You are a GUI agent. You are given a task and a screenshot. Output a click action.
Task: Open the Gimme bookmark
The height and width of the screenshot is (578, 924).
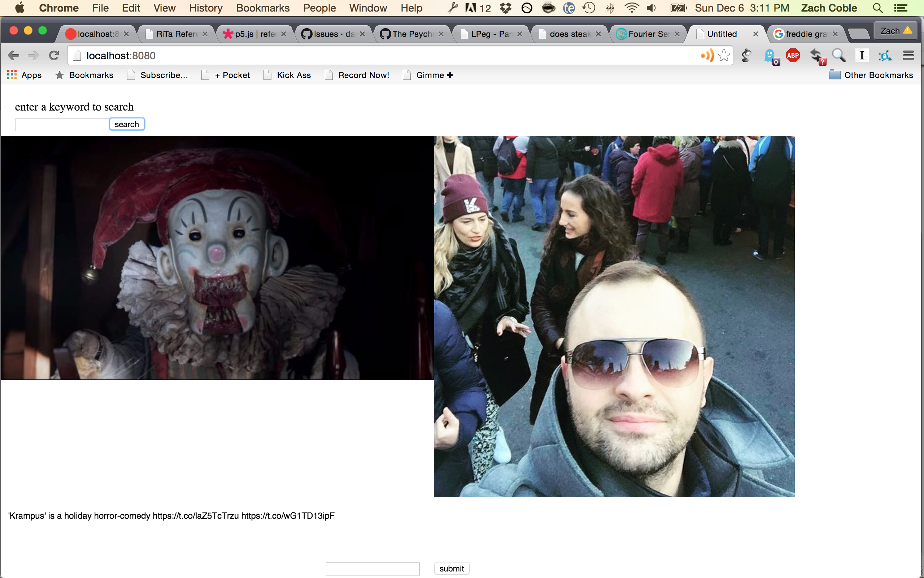pos(428,75)
